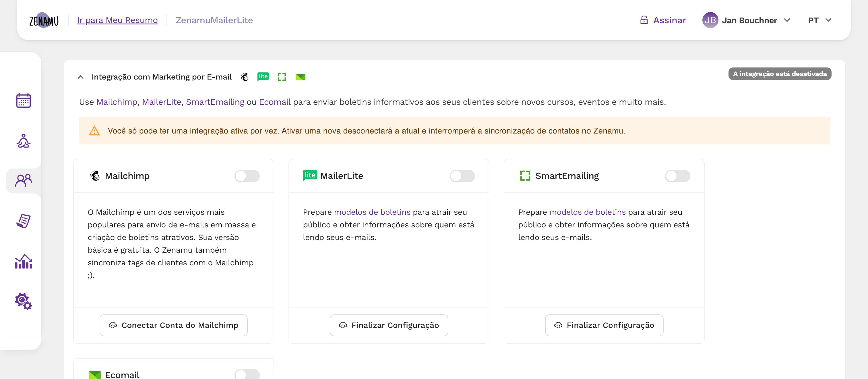The height and width of the screenshot is (379, 868).
Task: Click the Zenamu logo
Action: click(x=44, y=20)
